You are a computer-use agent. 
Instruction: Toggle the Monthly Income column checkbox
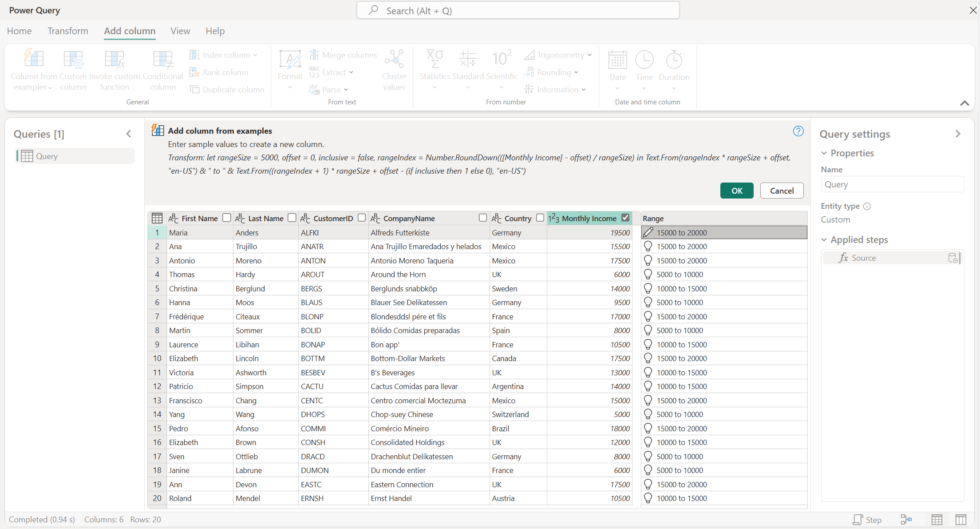click(x=627, y=218)
